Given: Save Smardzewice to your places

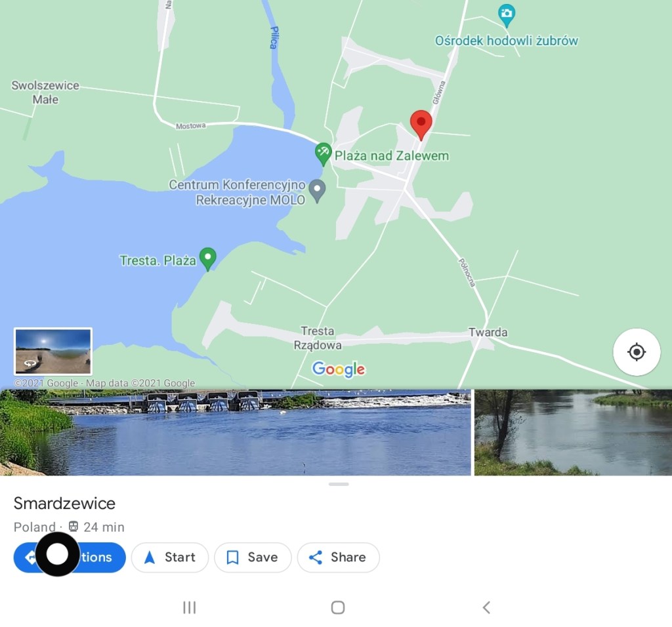Looking at the screenshot, I should [253, 557].
